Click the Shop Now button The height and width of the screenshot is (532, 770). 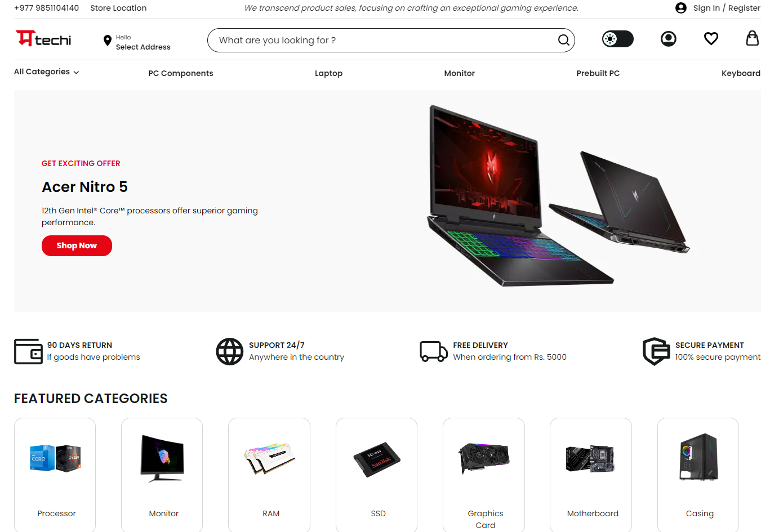[77, 245]
